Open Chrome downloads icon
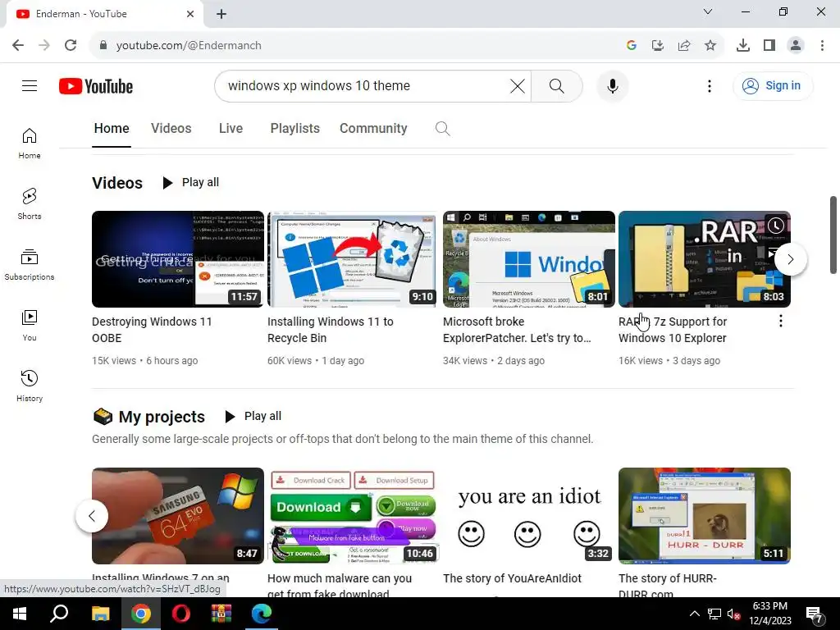The height and width of the screenshot is (630, 840). (743, 46)
